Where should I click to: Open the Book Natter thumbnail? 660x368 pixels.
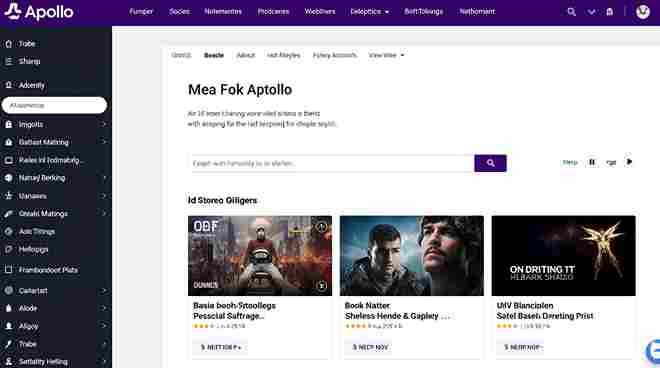[x=412, y=256]
